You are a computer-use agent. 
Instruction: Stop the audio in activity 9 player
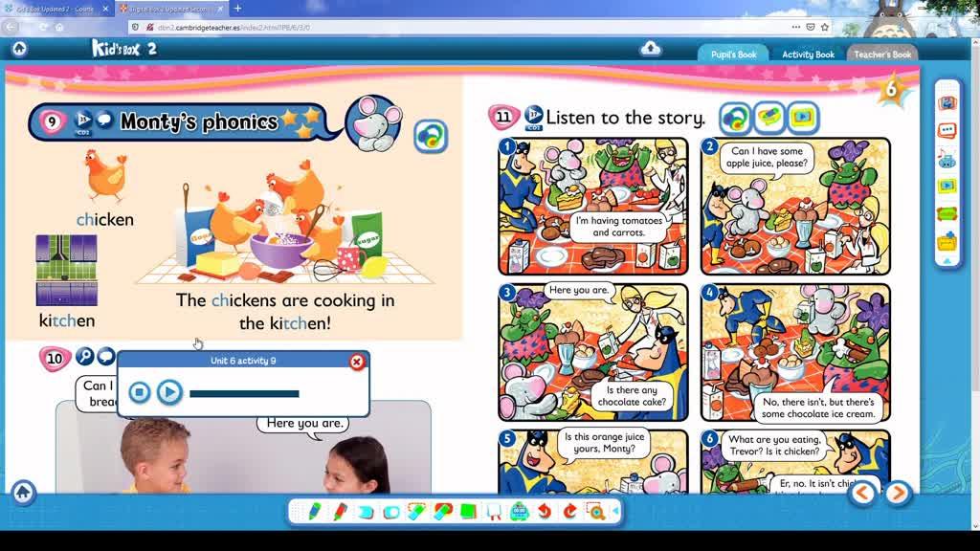pyautogui.click(x=140, y=392)
